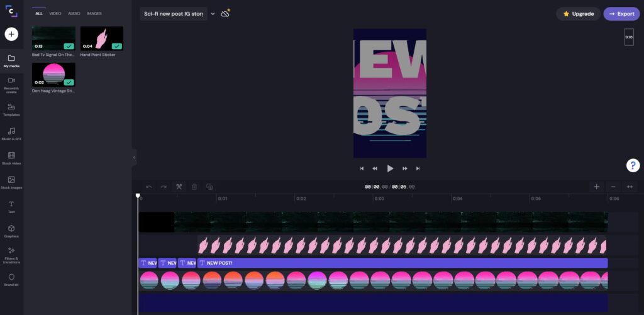Click the cloud sync status icon

click(x=225, y=14)
